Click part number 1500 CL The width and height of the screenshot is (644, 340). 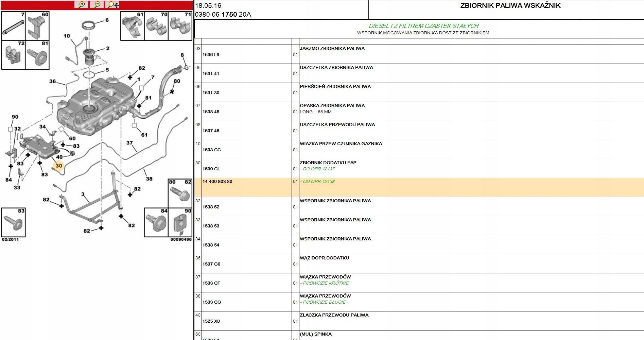[211, 169]
